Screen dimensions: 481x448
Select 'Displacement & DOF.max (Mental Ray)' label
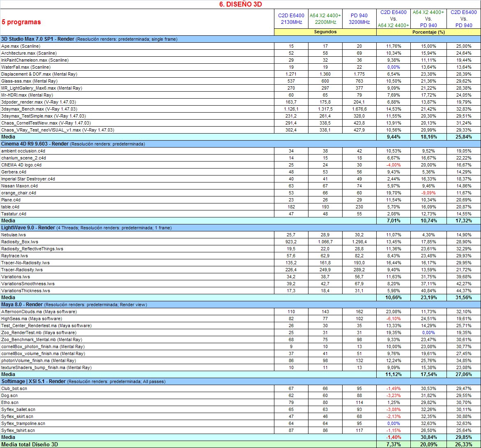39,74
